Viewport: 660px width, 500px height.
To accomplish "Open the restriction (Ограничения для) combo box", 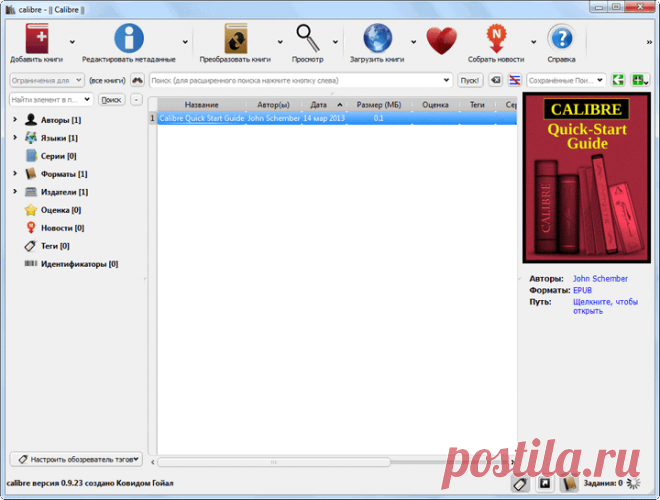I will coord(47,80).
